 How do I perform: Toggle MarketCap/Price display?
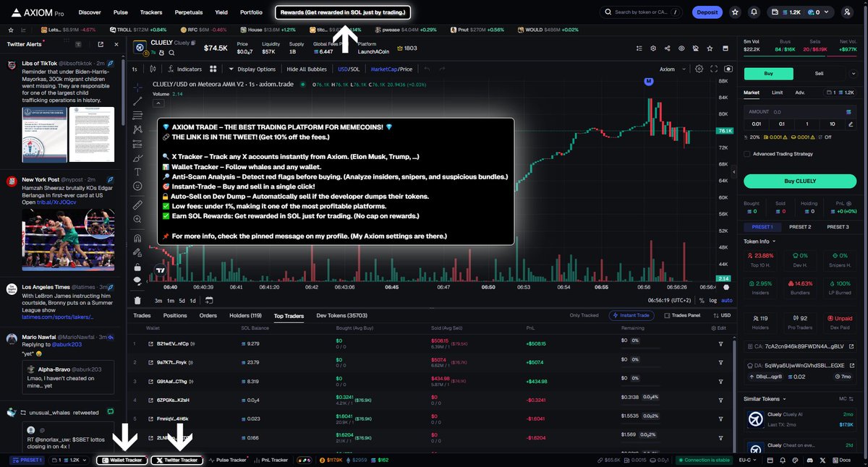(391, 69)
